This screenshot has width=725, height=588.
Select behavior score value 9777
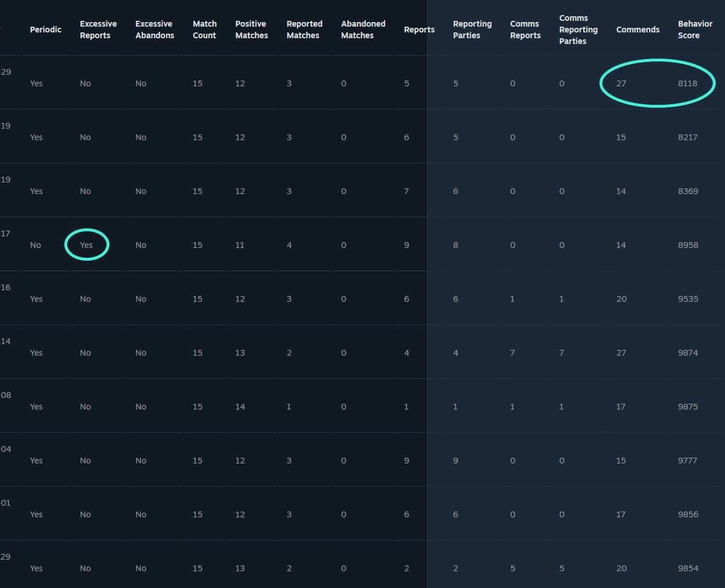coord(687,461)
